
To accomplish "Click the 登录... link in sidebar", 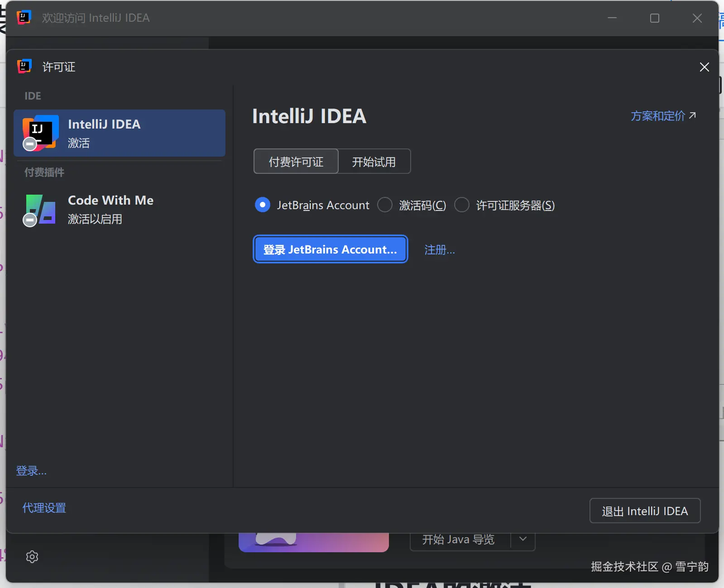I will tap(31, 471).
